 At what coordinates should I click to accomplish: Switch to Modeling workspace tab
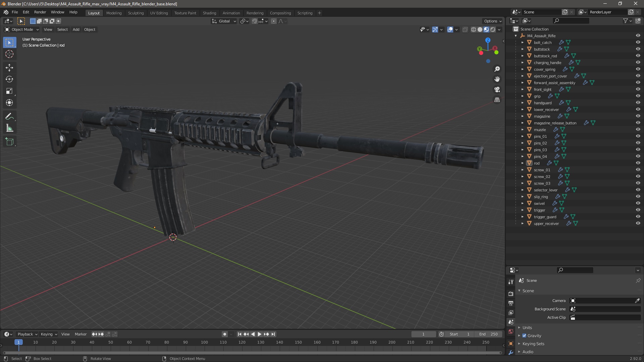click(x=114, y=13)
